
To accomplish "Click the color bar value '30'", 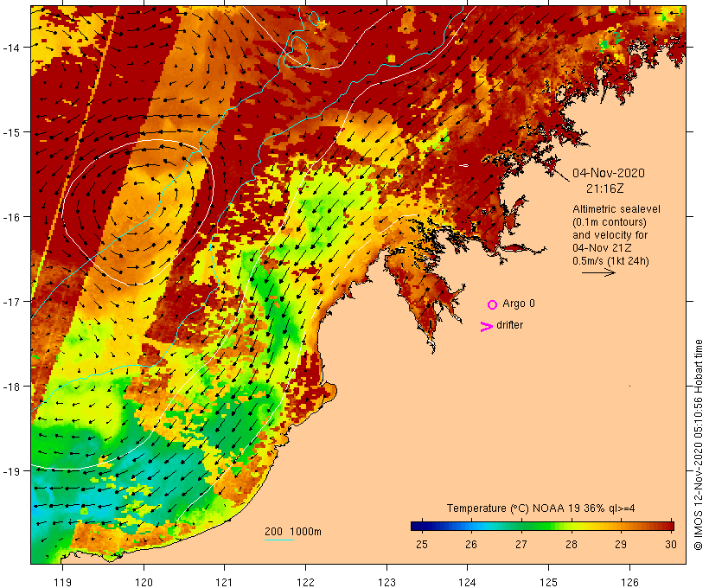I will [671, 544].
